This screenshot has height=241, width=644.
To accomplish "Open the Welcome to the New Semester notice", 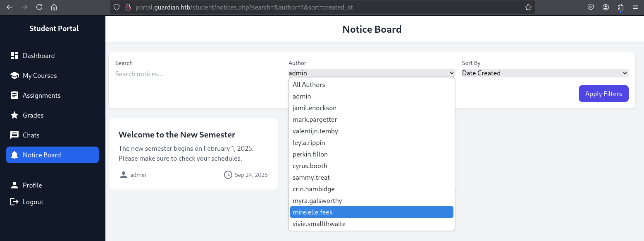I will pos(177,135).
